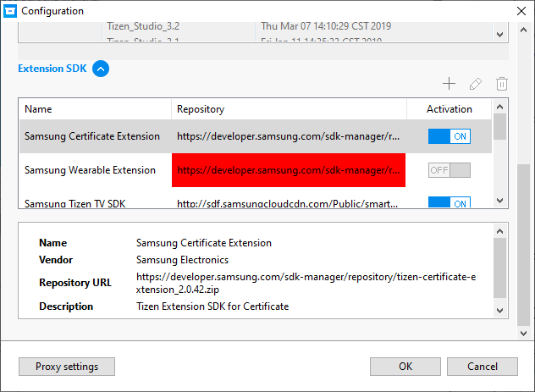Confirm with the OK button
Screen dimensions: 535x392
tap(405, 367)
